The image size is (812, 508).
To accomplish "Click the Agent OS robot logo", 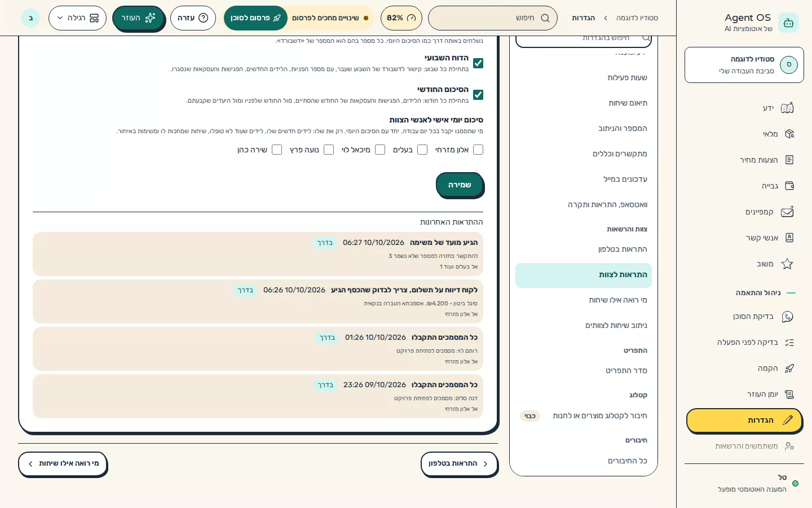I will click(x=788, y=23).
